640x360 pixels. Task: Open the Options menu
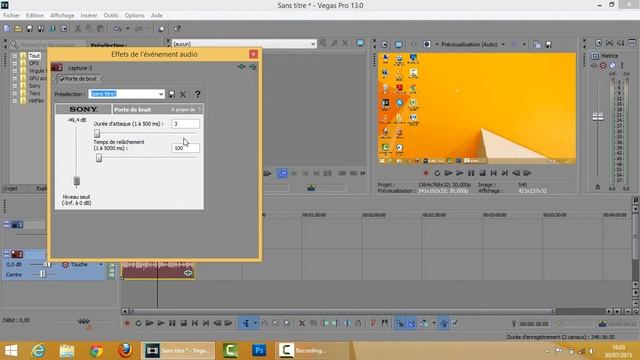(x=134, y=15)
